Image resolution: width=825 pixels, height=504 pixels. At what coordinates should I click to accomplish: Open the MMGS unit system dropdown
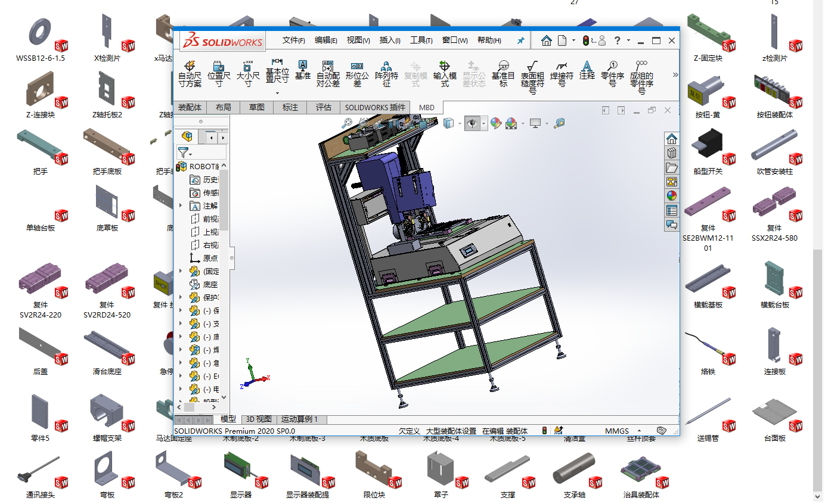640,431
